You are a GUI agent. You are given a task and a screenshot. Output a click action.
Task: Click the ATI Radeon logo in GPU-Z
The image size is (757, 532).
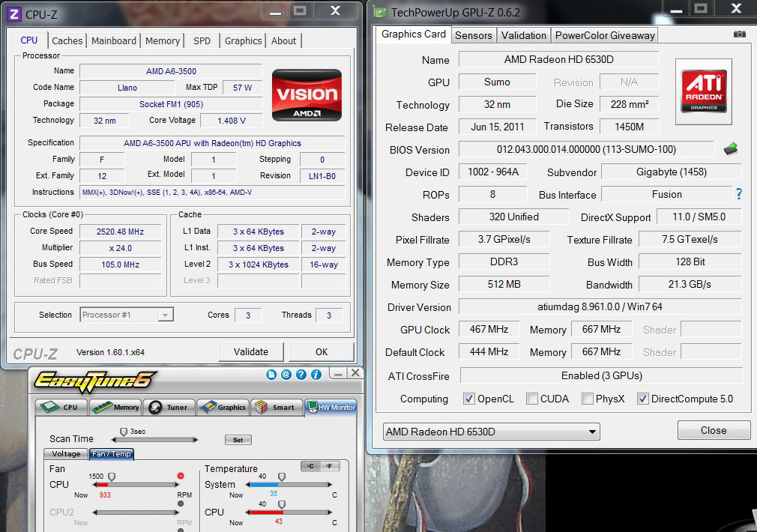(x=704, y=91)
